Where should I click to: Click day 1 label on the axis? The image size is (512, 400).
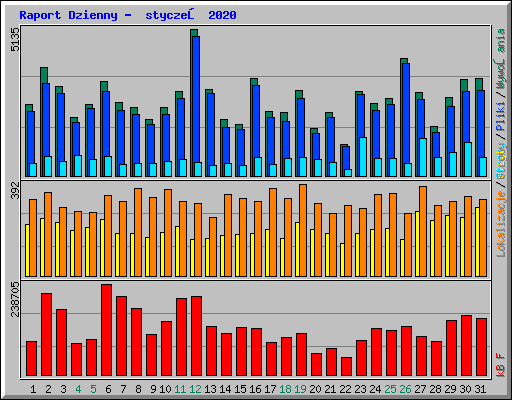click(x=33, y=389)
